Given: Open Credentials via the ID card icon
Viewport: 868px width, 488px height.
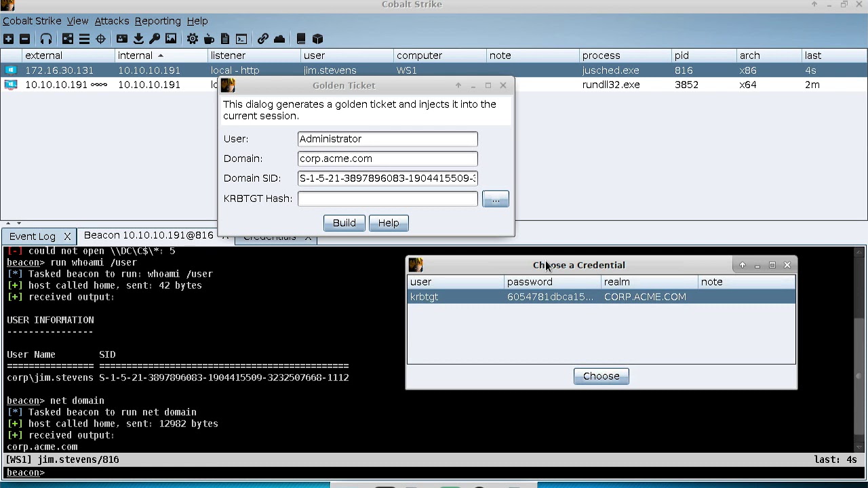Looking at the screenshot, I should (x=122, y=39).
